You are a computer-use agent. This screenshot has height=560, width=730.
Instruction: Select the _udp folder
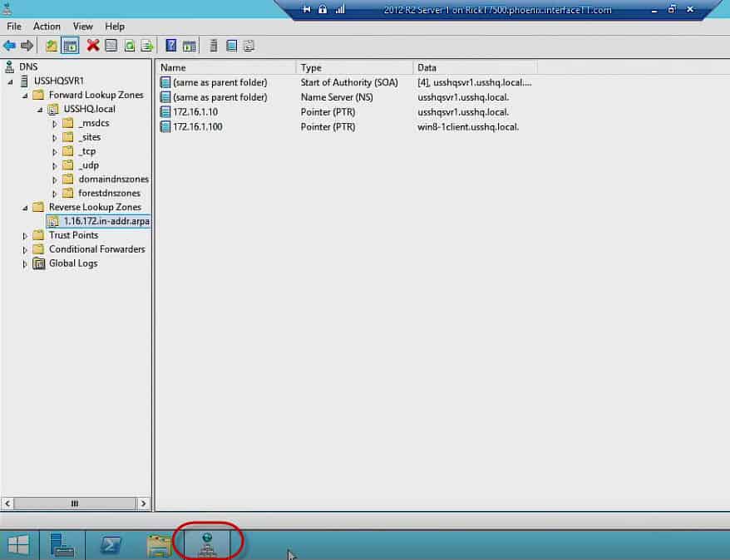88,165
